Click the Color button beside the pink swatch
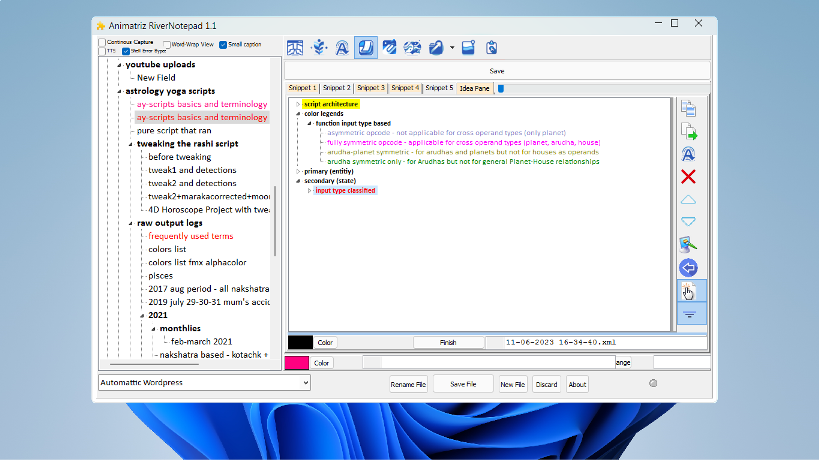 point(321,363)
